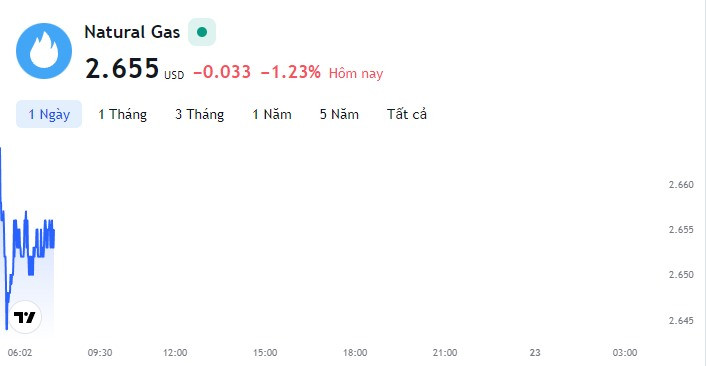Click the 18:00 time axis marker

[355, 352]
